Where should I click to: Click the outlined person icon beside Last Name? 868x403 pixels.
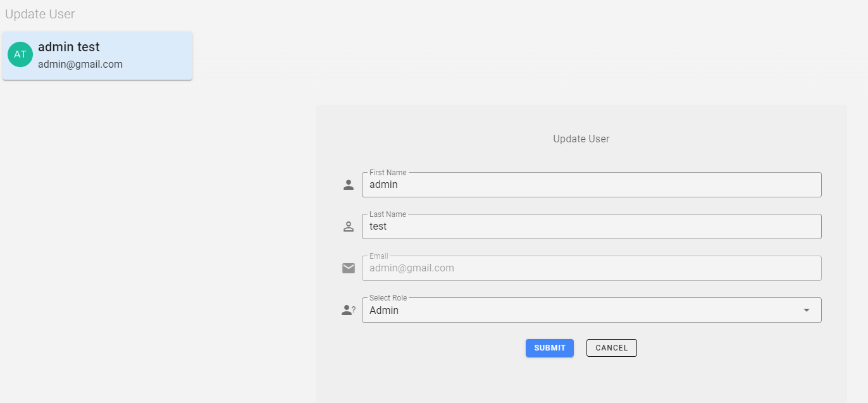point(348,226)
